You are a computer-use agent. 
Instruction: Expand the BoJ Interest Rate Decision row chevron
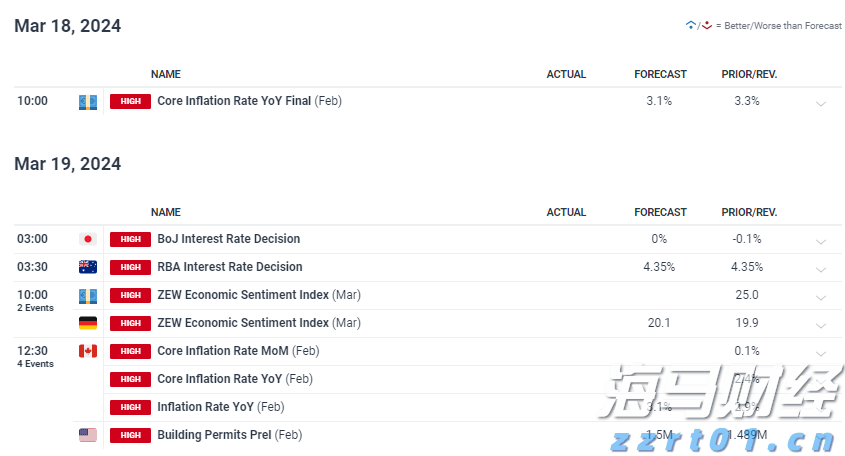(x=821, y=242)
